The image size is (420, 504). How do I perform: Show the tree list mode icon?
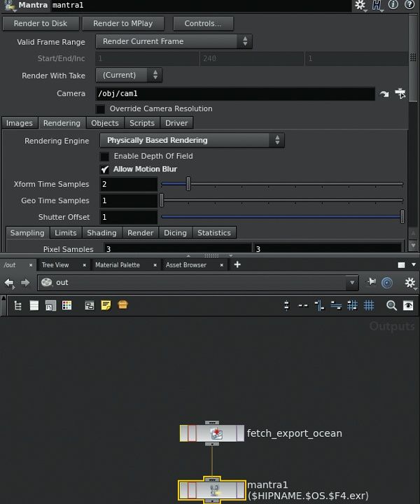click(x=18, y=305)
